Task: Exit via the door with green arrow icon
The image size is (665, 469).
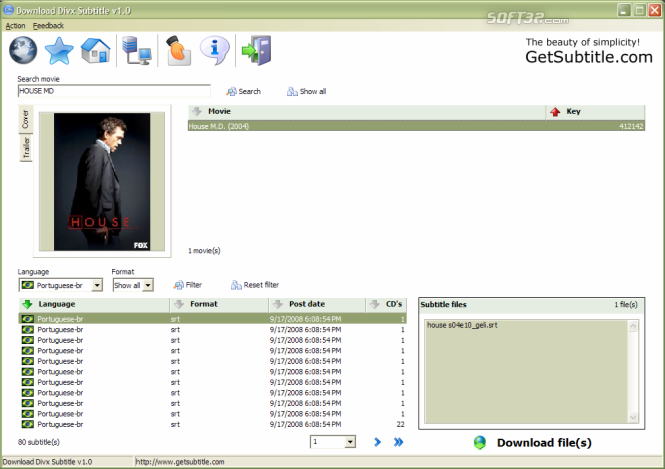Action: click(x=256, y=51)
